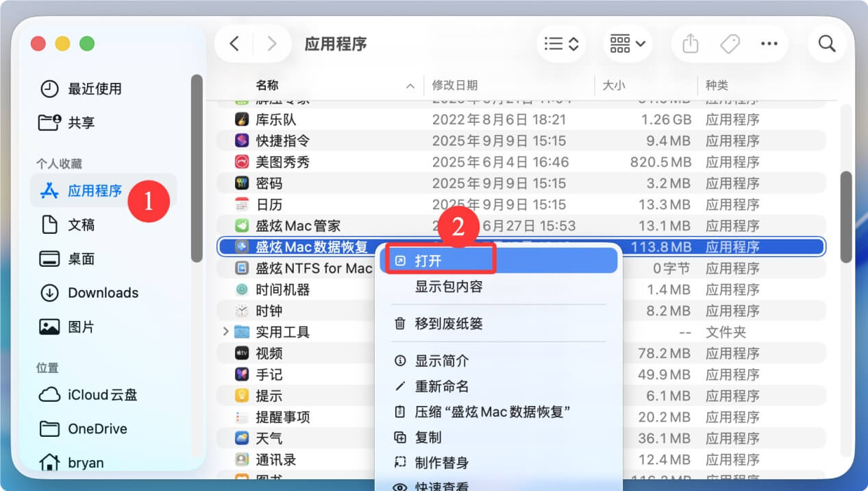Open the list view options dropdown
868x491 pixels.
tap(561, 43)
